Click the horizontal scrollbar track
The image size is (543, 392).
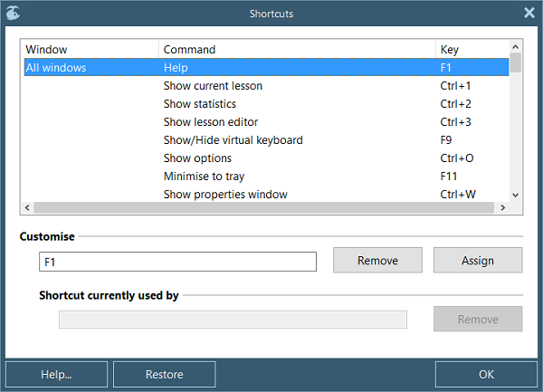(264, 207)
